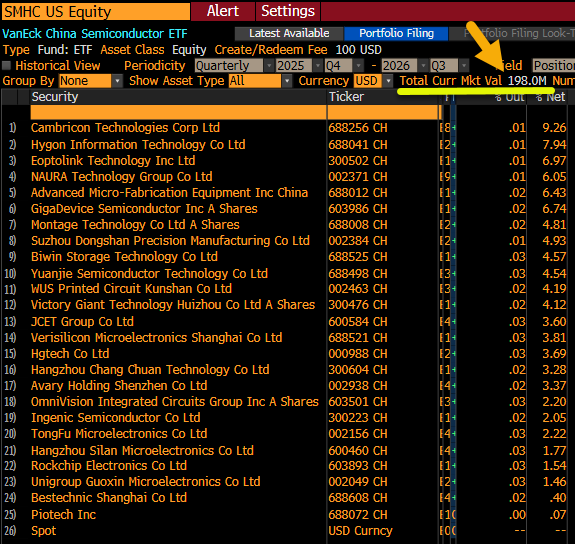Viewport: 575px width, 544px height.
Task: Select Yuanjie Semiconductor Technology Co Ltd
Action: [x=149, y=274]
